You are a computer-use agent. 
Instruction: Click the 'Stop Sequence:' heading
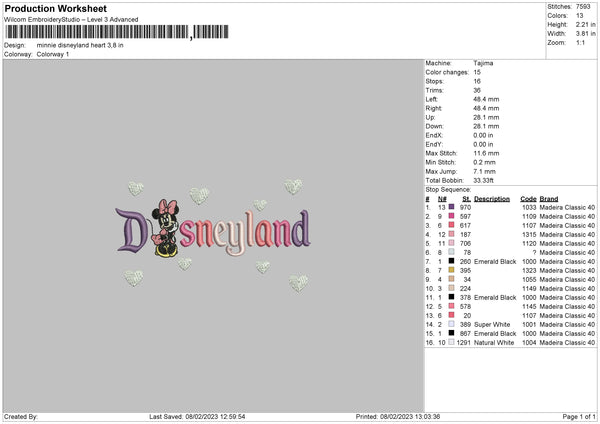pyautogui.click(x=448, y=189)
